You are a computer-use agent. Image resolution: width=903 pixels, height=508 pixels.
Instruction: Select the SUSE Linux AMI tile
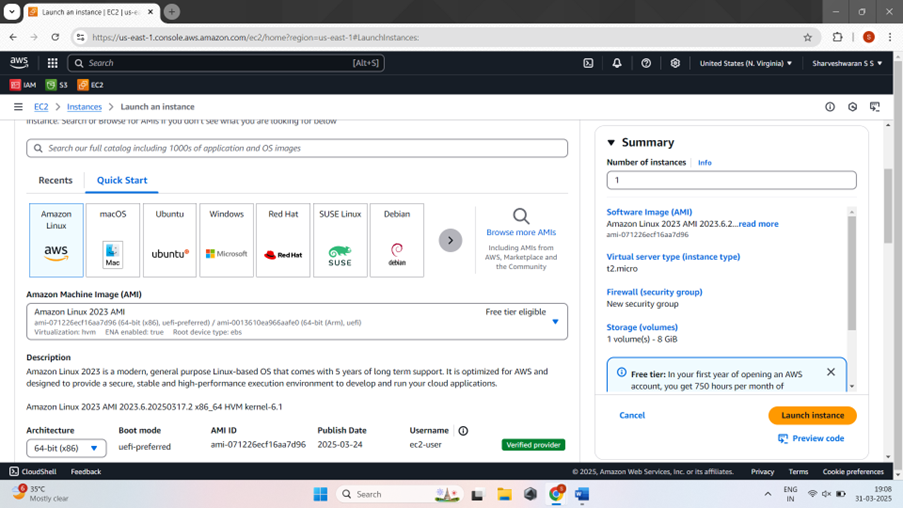click(340, 240)
